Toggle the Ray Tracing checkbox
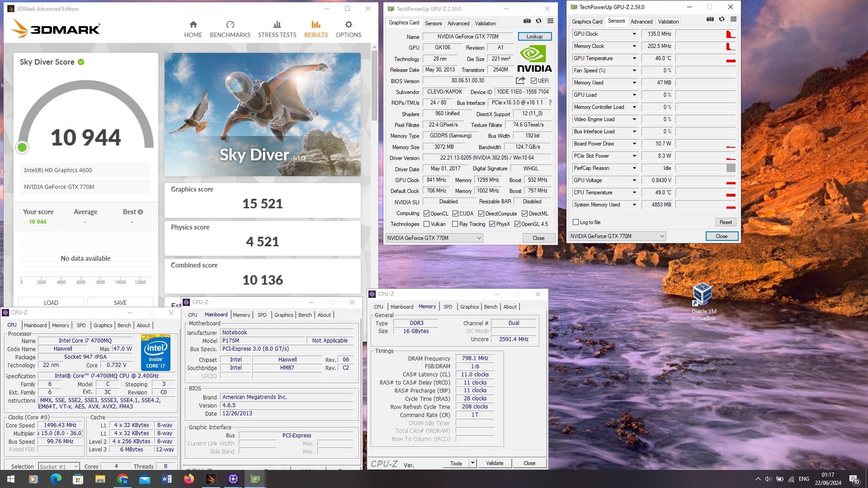 tap(455, 224)
